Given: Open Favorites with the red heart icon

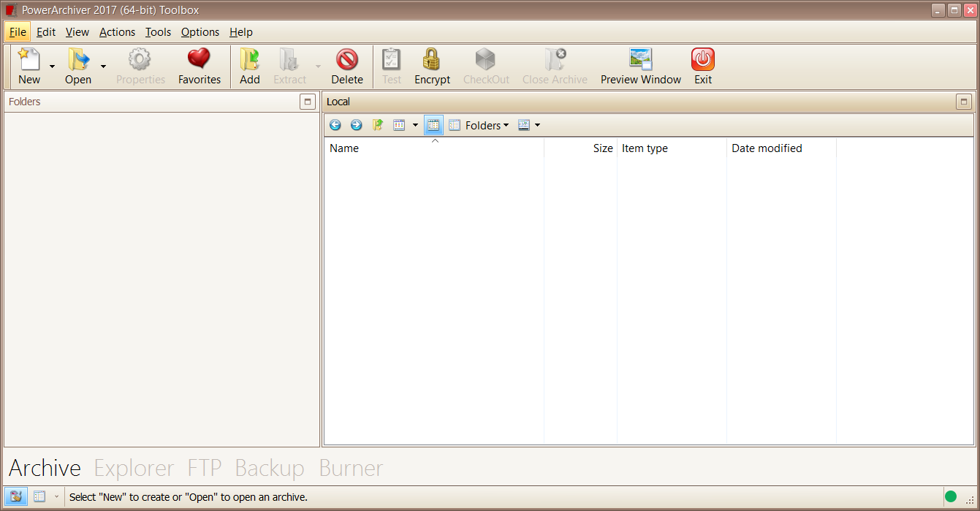Looking at the screenshot, I should [199, 59].
